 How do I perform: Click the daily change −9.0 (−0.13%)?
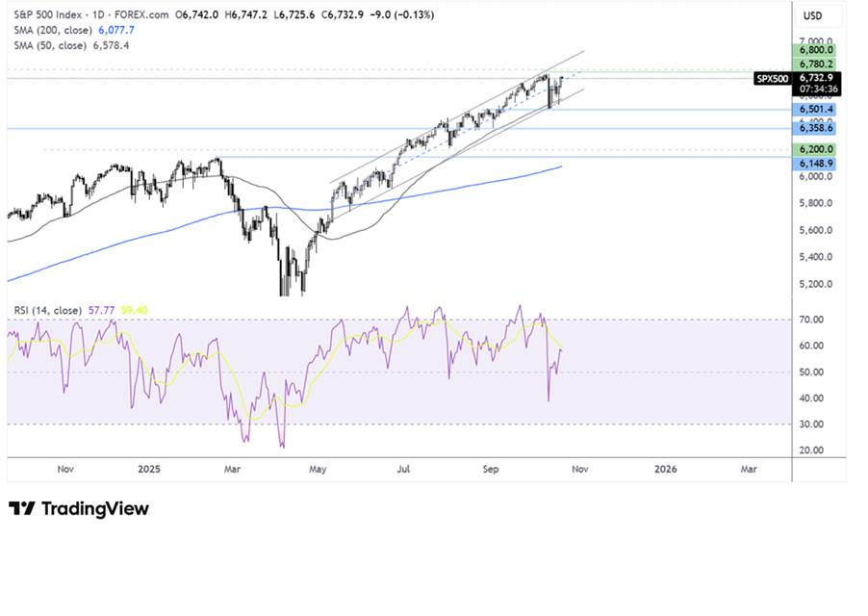(x=401, y=15)
